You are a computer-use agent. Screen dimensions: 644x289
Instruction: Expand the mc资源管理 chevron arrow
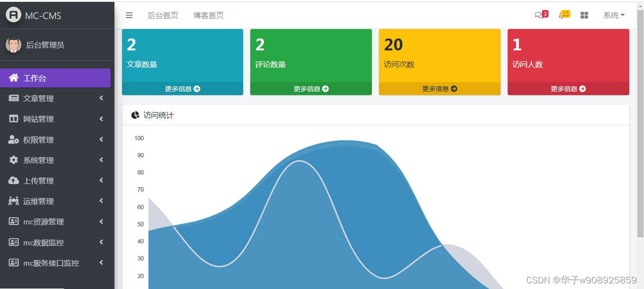click(x=101, y=221)
